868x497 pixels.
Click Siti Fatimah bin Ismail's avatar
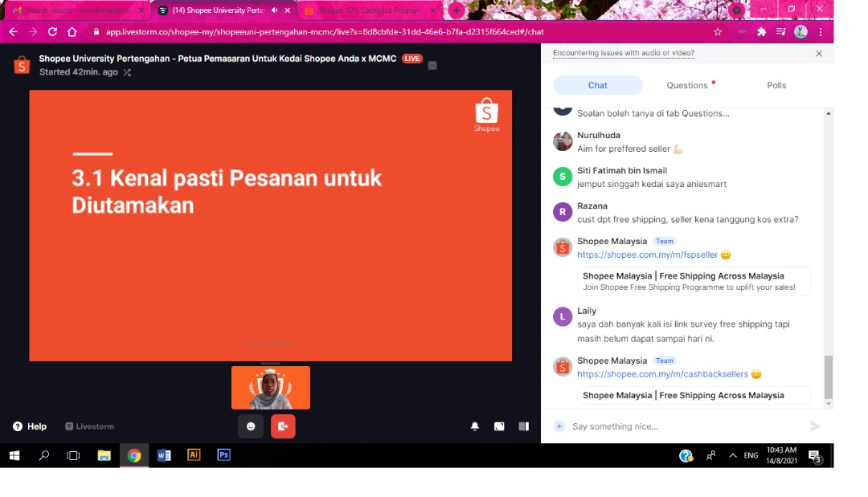click(x=563, y=177)
